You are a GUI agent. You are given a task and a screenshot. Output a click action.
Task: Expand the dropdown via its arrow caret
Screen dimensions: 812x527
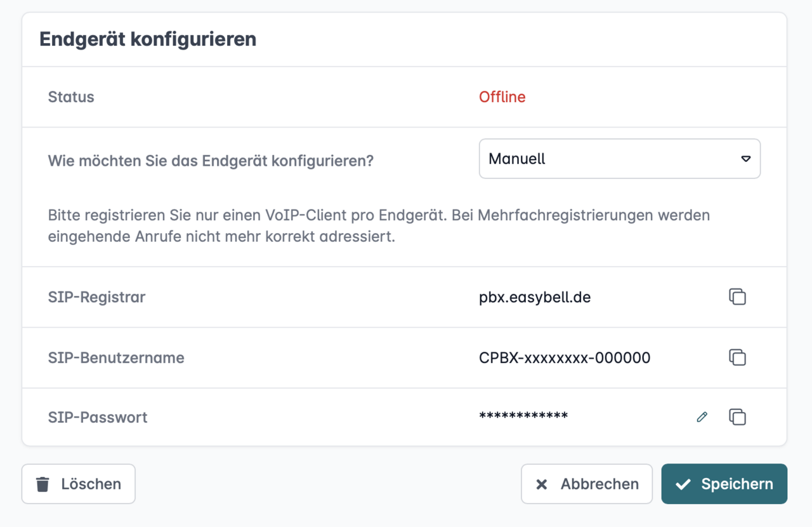tap(746, 159)
